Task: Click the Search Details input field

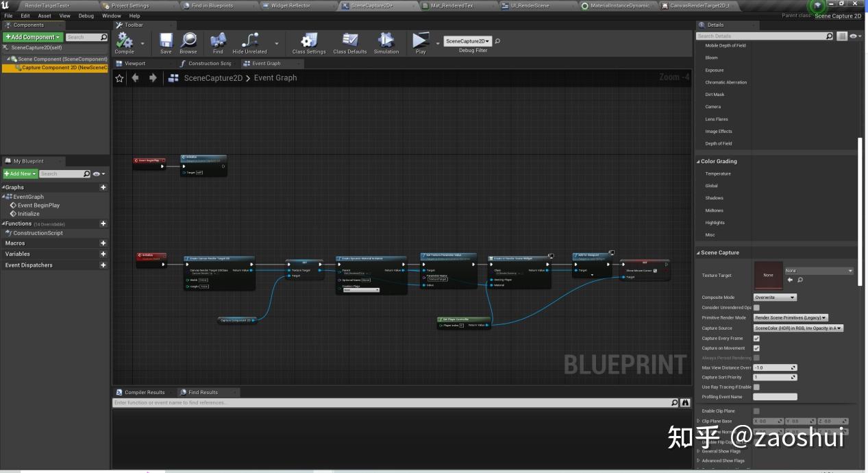Action: (760, 36)
